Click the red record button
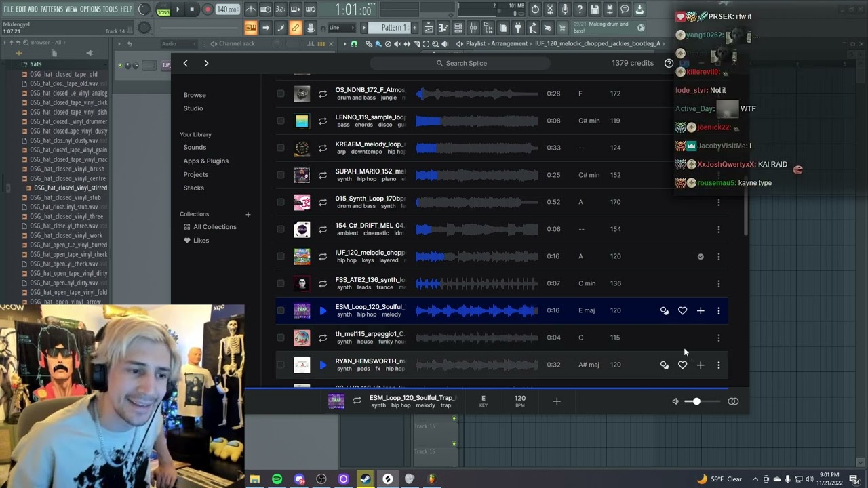Image resolution: width=868 pixels, height=488 pixels. tap(208, 9)
